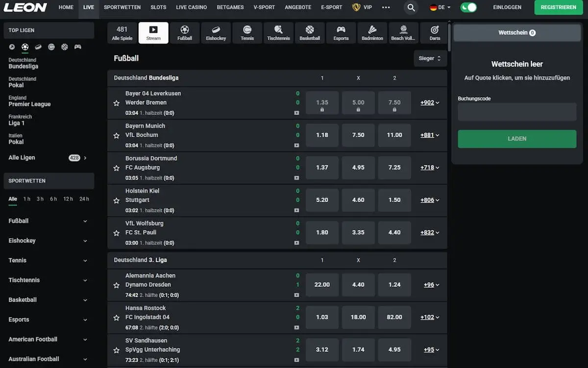This screenshot has width=588, height=368.
Task: Open Alle Ligen link with 428 count
Action: [48, 158]
